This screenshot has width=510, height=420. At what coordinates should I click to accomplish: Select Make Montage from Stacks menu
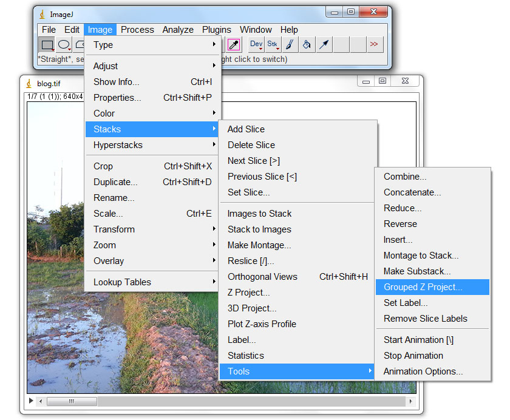point(259,245)
